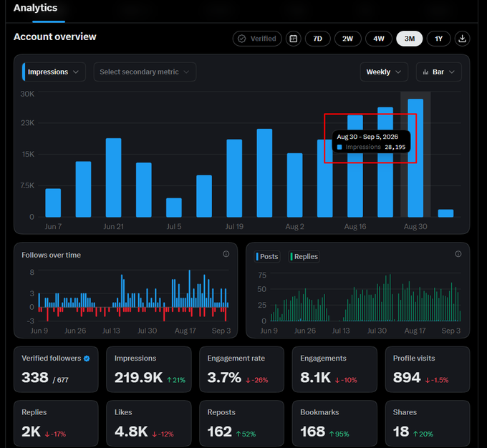
Task: Click the info icon on Follows over time
Action: (x=226, y=254)
